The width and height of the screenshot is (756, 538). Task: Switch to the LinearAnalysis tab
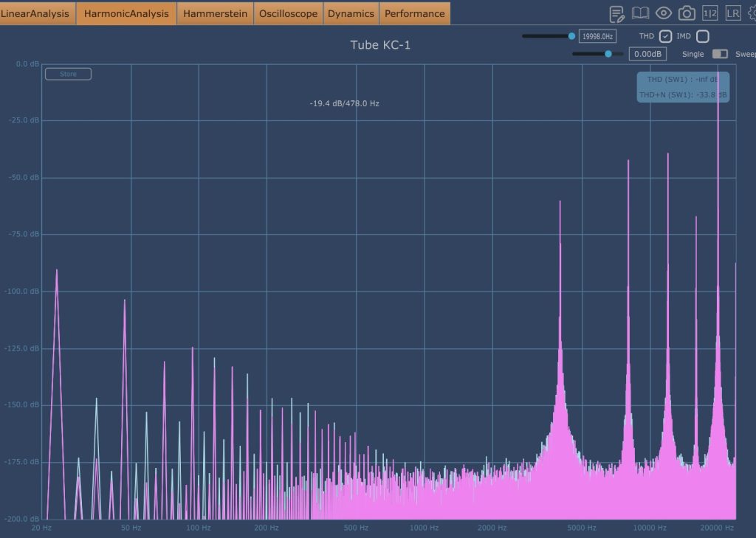(x=36, y=13)
